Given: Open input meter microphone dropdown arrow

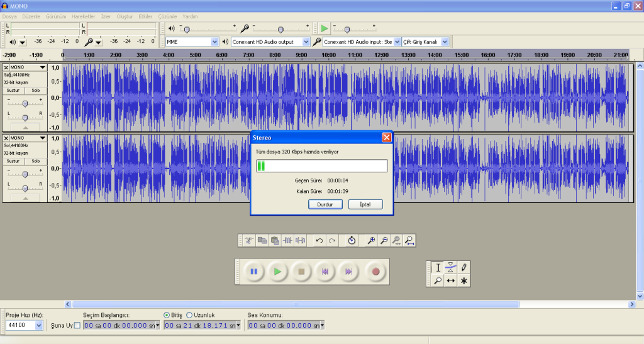Looking at the screenshot, I should pos(99,42).
